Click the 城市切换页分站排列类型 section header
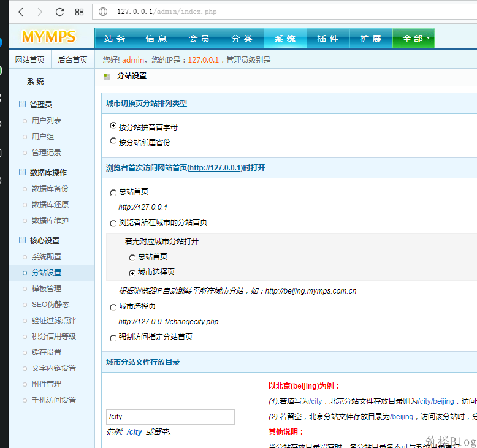The height and width of the screenshot is (448, 477). coord(147,104)
